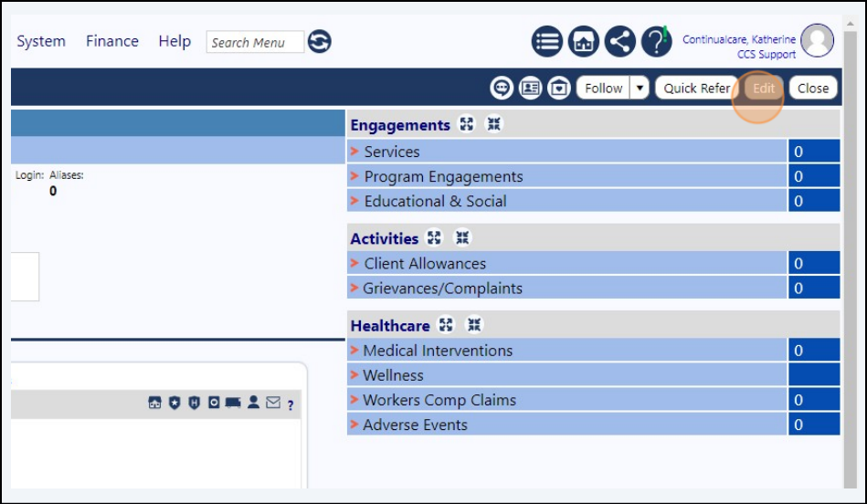Open the Follow dropdown arrow
Image resolution: width=867 pixels, height=504 pixels.
pos(640,88)
